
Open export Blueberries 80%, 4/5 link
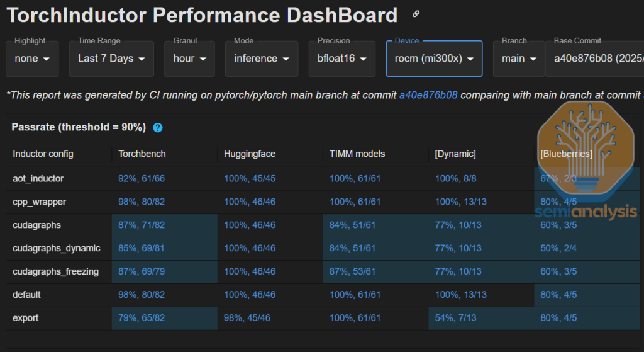558,318
